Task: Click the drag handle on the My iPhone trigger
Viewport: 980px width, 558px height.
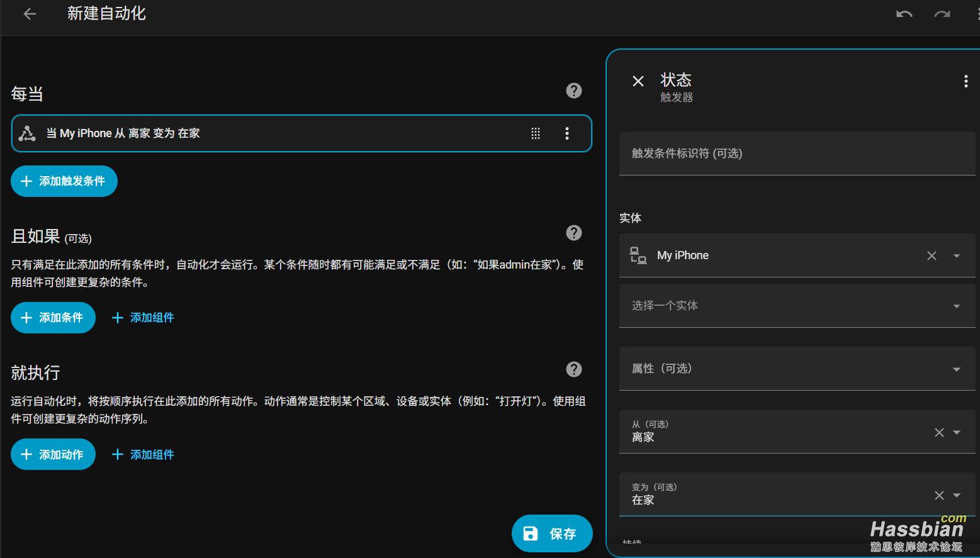Action: pos(535,133)
